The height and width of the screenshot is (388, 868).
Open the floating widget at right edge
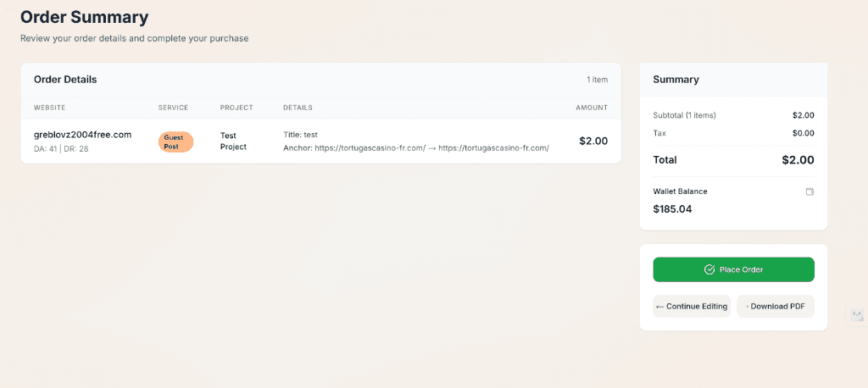(x=856, y=315)
